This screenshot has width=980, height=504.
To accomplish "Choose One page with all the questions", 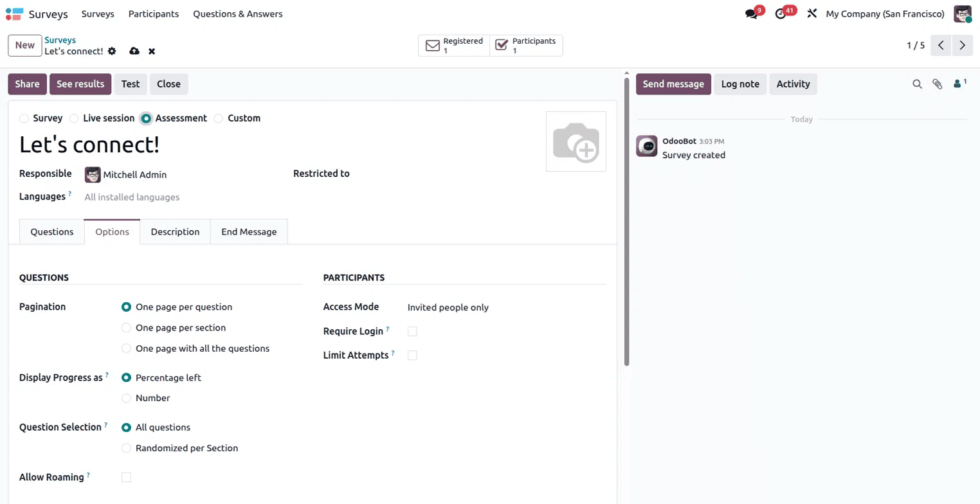I will click(126, 348).
